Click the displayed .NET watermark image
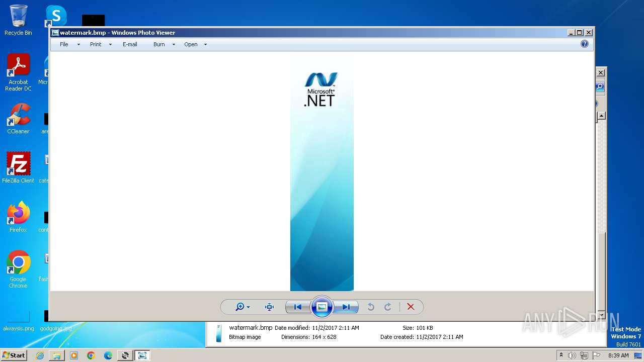Viewport: 644px width, 362px height. [x=322, y=171]
